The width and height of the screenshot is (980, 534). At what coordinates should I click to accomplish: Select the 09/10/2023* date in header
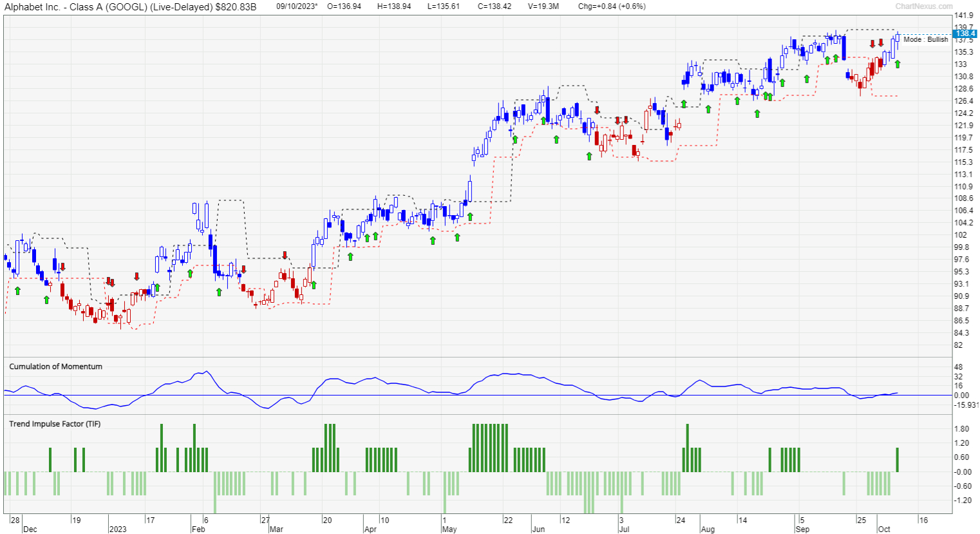297,6
